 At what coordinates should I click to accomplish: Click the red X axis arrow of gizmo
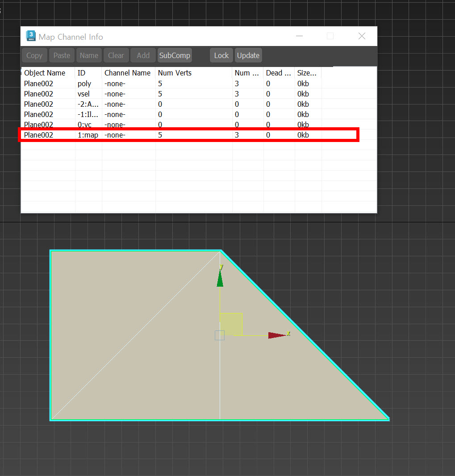point(277,335)
